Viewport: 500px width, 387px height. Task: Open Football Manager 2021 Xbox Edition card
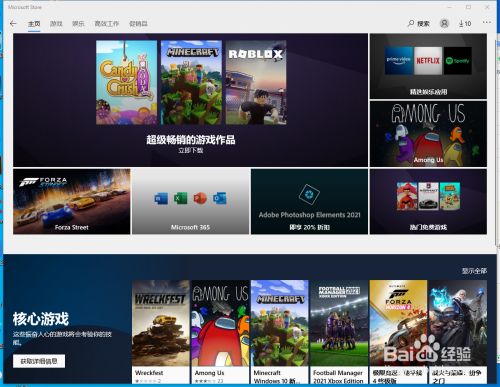[x=339, y=332]
